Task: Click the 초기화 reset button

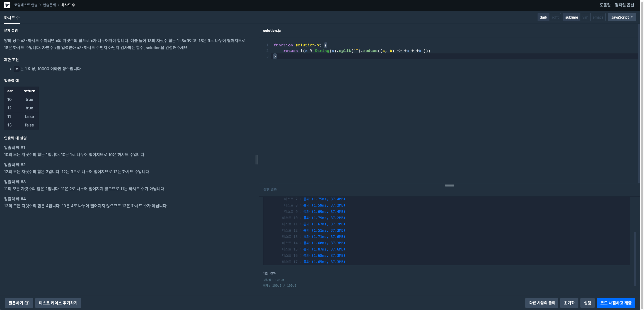Action: 569,303
